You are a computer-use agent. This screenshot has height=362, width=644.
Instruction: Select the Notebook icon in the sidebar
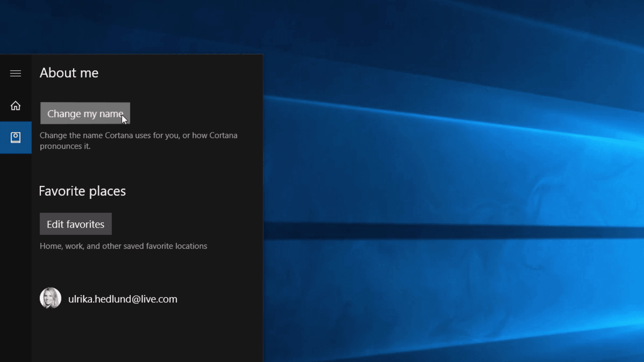(x=15, y=138)
